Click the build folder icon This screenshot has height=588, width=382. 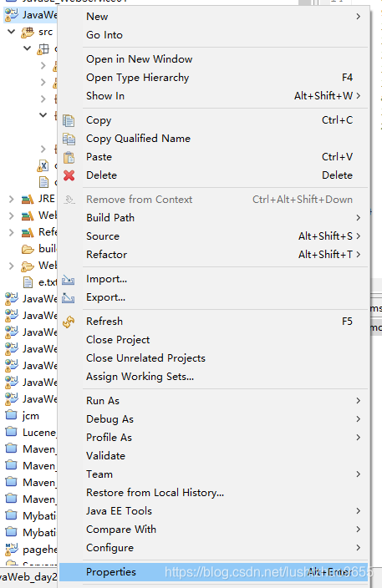pos(28,249)
